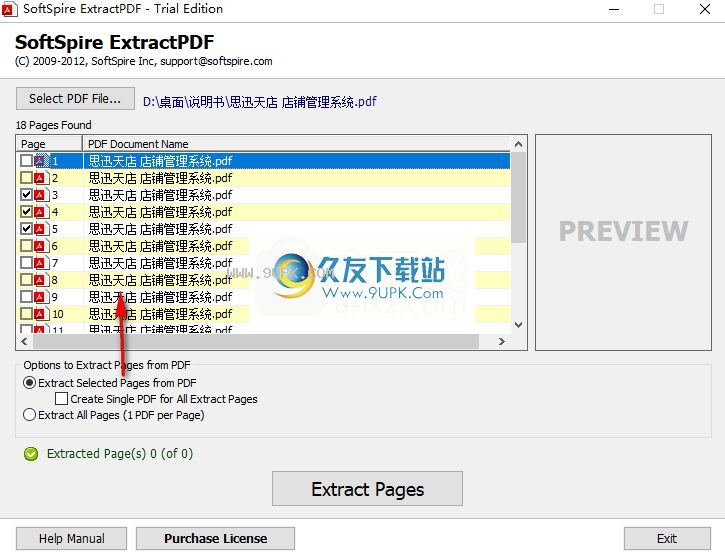Click the PDF Document Name column header

coord(296,144)
